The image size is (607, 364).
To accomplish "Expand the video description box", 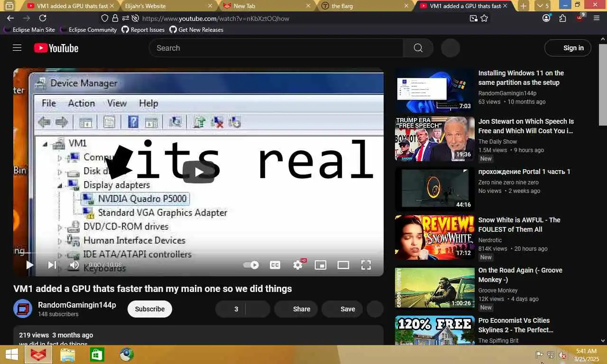I will tap(198, 336).
